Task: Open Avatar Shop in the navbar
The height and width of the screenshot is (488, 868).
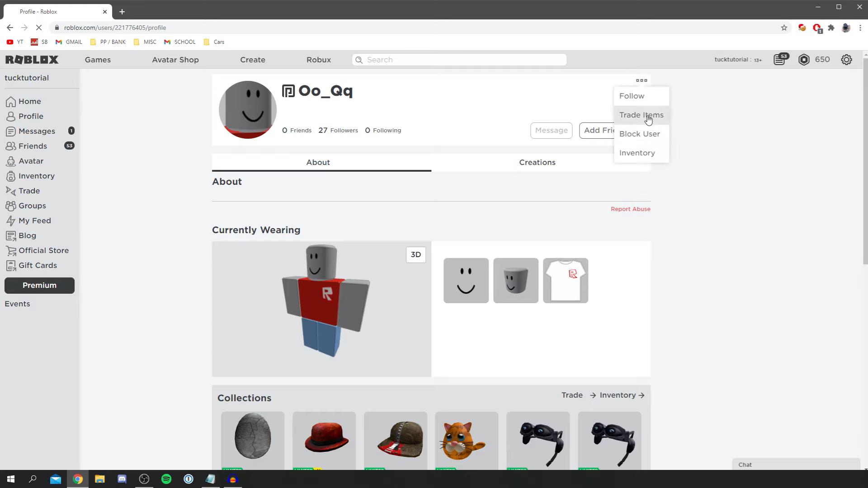Action: (175, 60)
